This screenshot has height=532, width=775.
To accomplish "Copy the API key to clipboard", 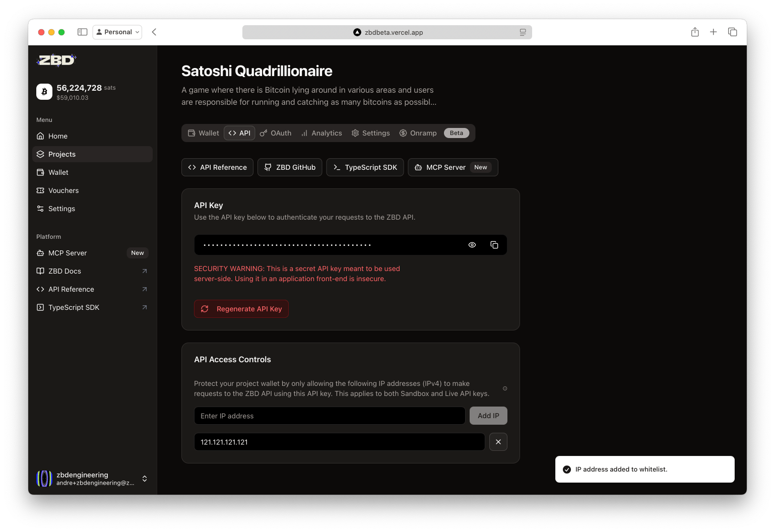I will 494,245.
